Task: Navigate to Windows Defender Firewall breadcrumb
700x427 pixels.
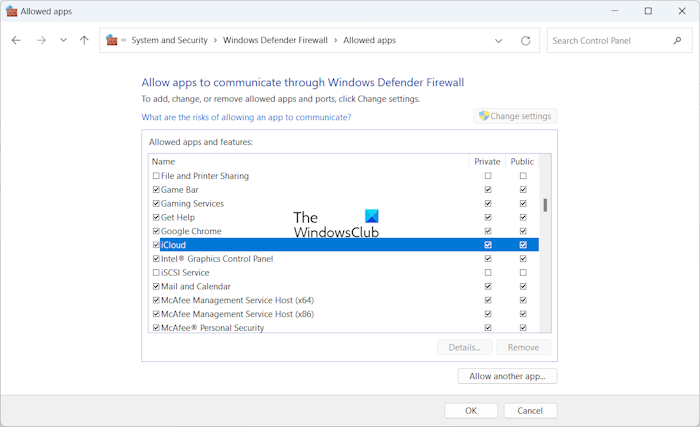Action: 276,41
